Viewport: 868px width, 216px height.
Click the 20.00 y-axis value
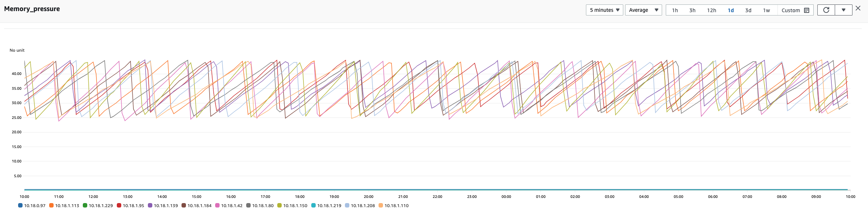(x=17, y=132)
